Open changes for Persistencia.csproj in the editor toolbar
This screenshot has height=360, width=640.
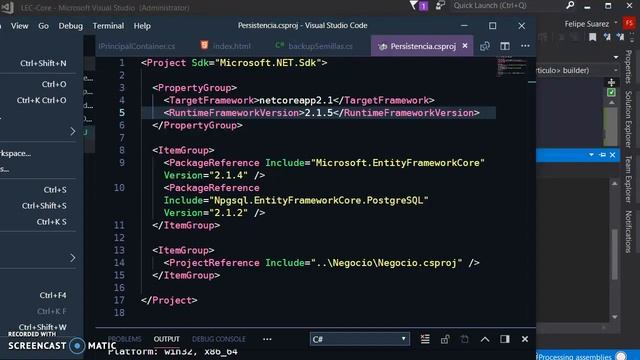(x=484, y=46)
